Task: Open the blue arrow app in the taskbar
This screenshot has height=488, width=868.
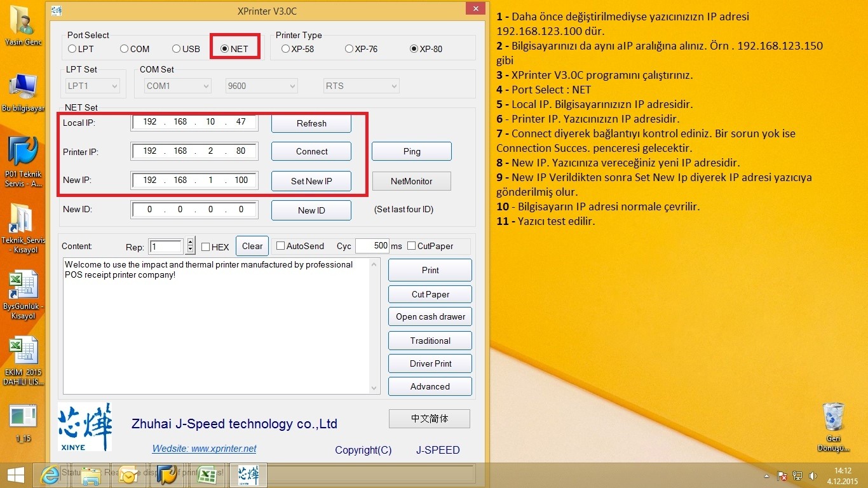Action: click(x=167, y=475)
